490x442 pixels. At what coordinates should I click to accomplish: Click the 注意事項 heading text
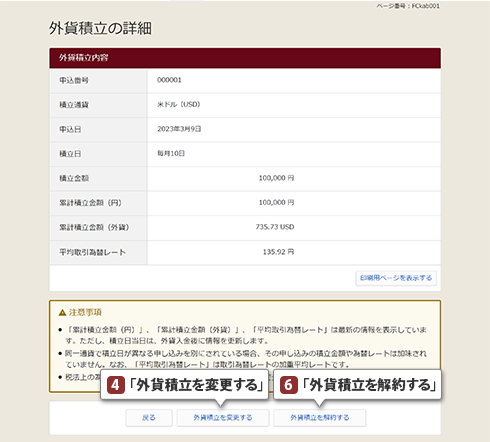pyautogui.click(x=85, y=312)
